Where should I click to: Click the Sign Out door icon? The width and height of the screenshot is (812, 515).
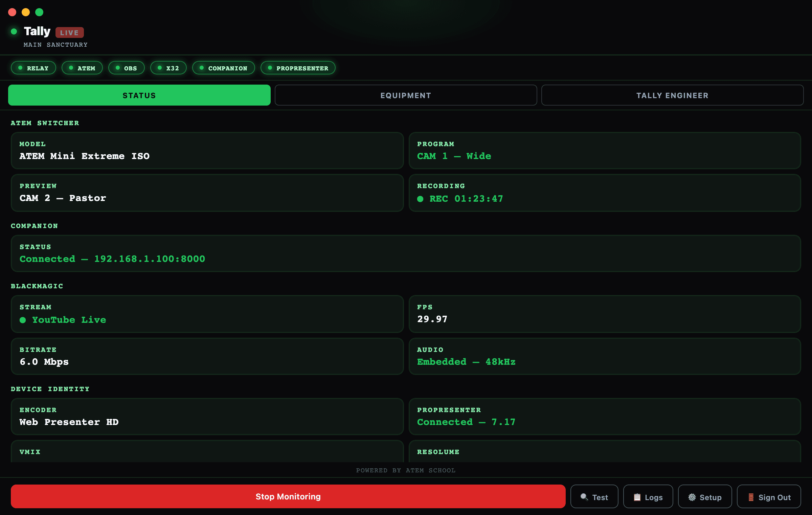751,496
